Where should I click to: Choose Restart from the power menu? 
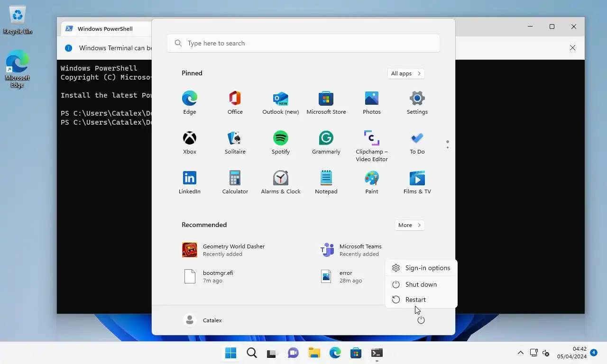pyautogui.click(x=421, y=300)
